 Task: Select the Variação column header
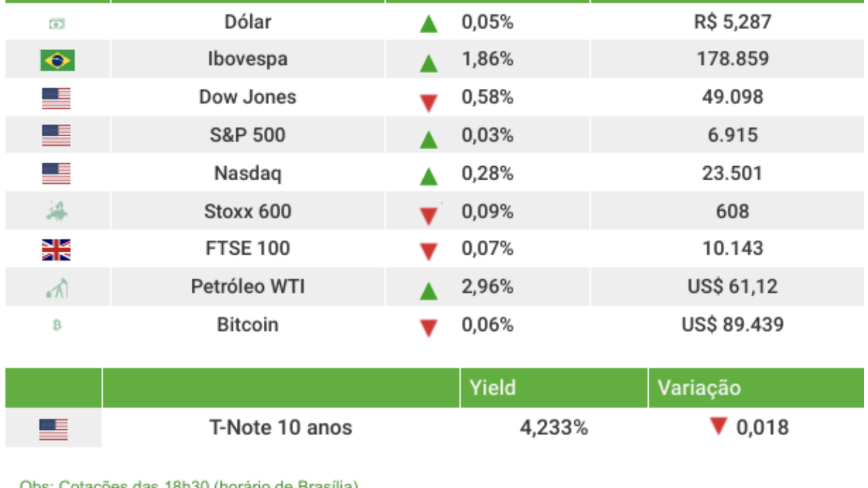click(698, 388)
